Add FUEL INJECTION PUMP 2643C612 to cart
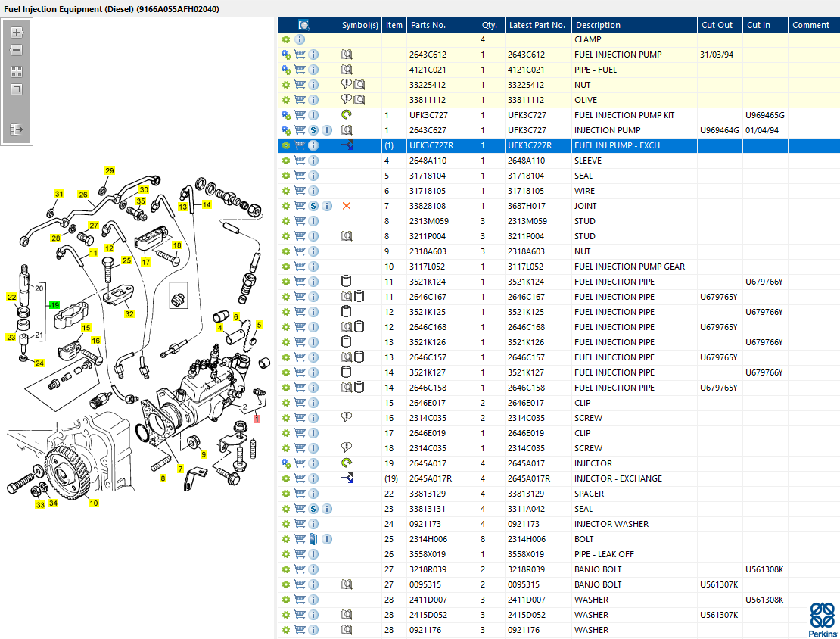Image resolution: width=840 pixels, height=639 pixels. coord(300,55)
